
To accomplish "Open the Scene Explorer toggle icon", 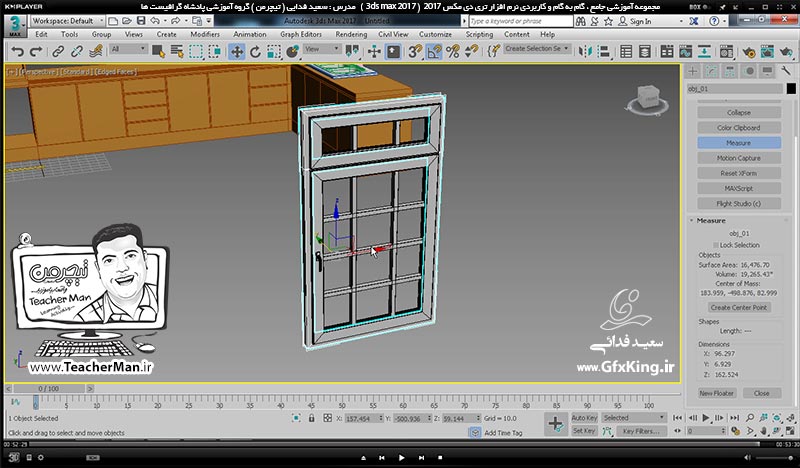I will point(626,52).
